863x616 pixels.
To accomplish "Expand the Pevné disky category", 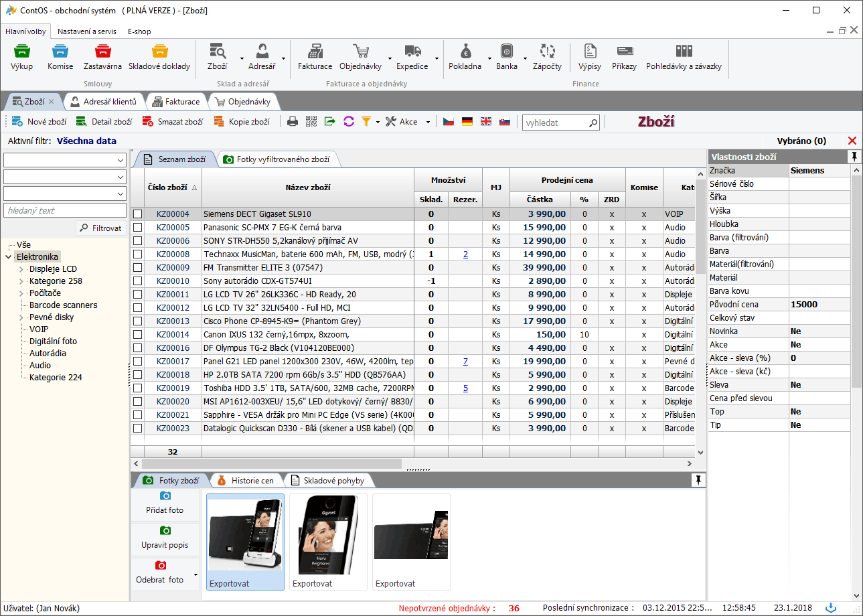I will point(21,317).
